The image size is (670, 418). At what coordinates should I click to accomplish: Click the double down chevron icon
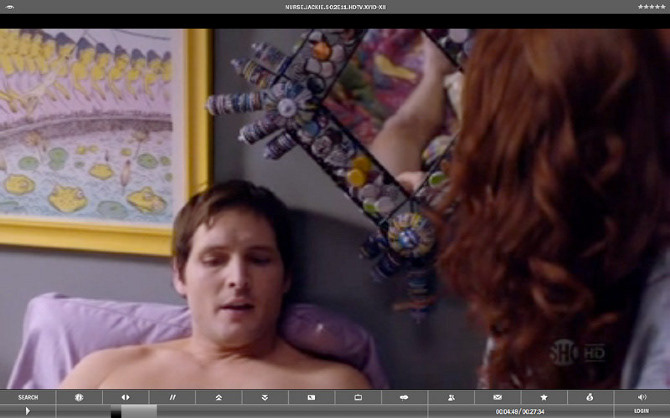click(265, 397)
